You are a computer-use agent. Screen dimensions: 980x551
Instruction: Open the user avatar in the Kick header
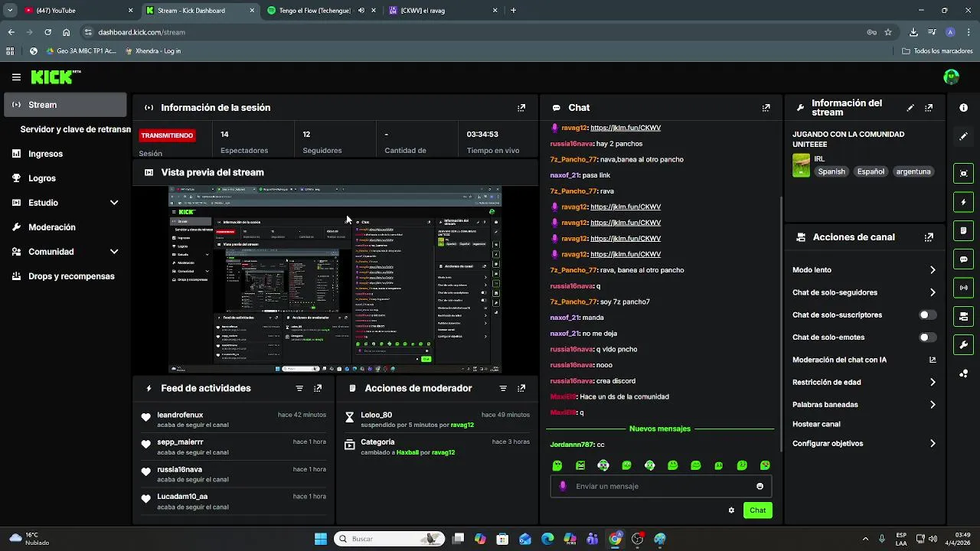tap(952, 77)
